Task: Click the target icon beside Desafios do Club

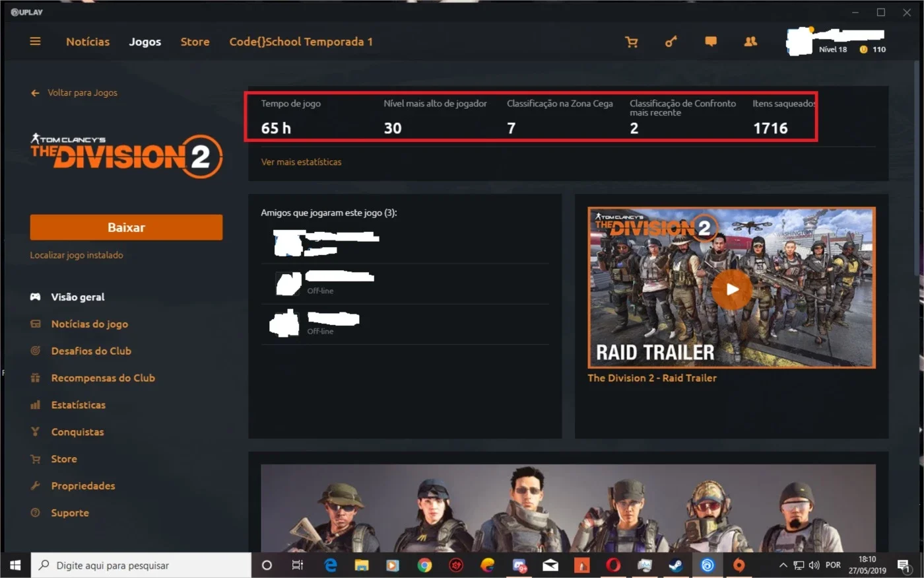Action: (x=36, y=351)
